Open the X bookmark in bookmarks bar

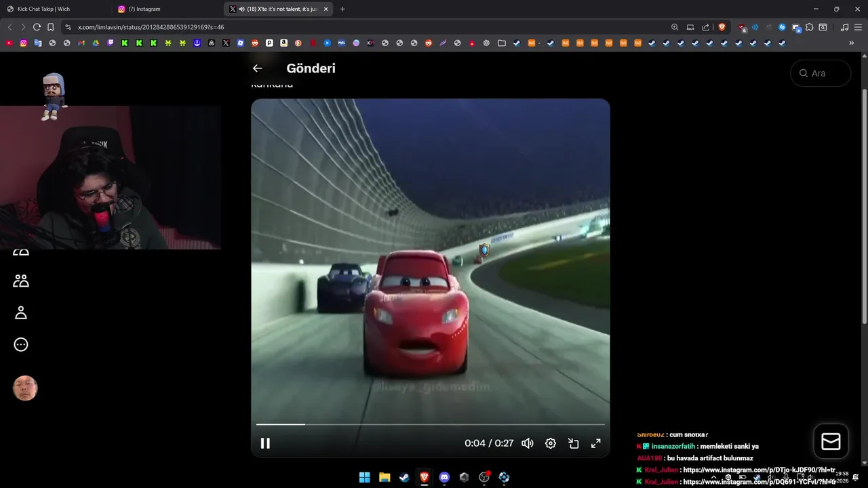click(226, 43)
